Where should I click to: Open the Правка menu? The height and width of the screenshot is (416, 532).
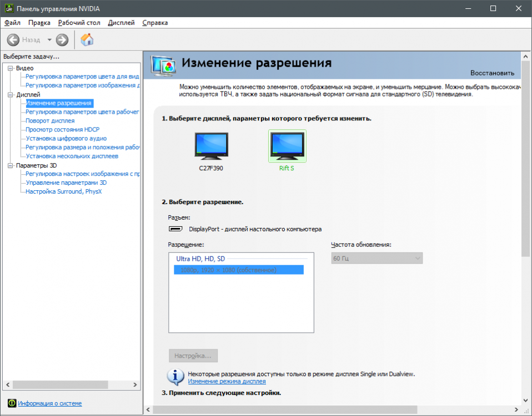[x=39, y=23]
